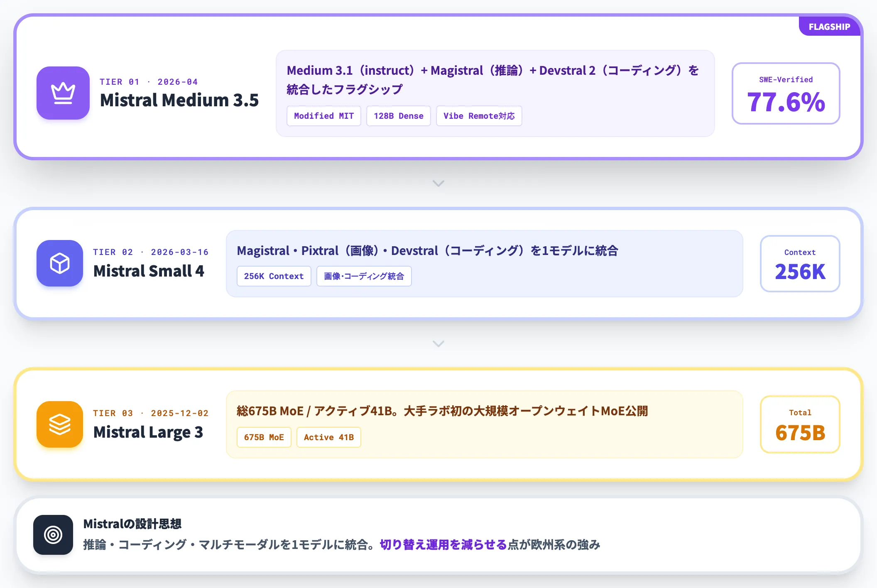The height and width of the screenshot is (588, 877).
Task: Click the orange layers icon for Mistral Large 3
Action: tap(60, 424)
